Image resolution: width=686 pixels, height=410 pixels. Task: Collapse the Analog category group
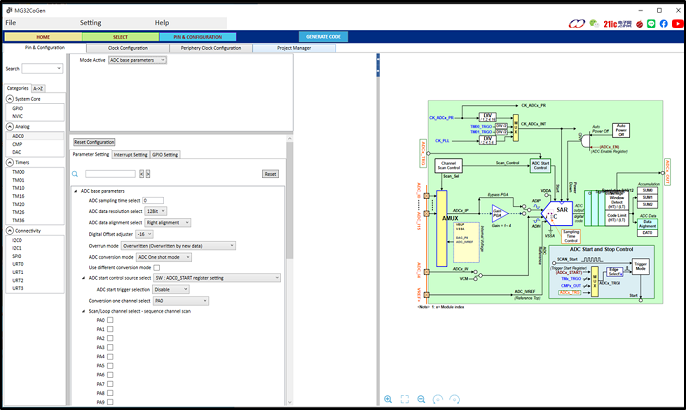(9, 126)
